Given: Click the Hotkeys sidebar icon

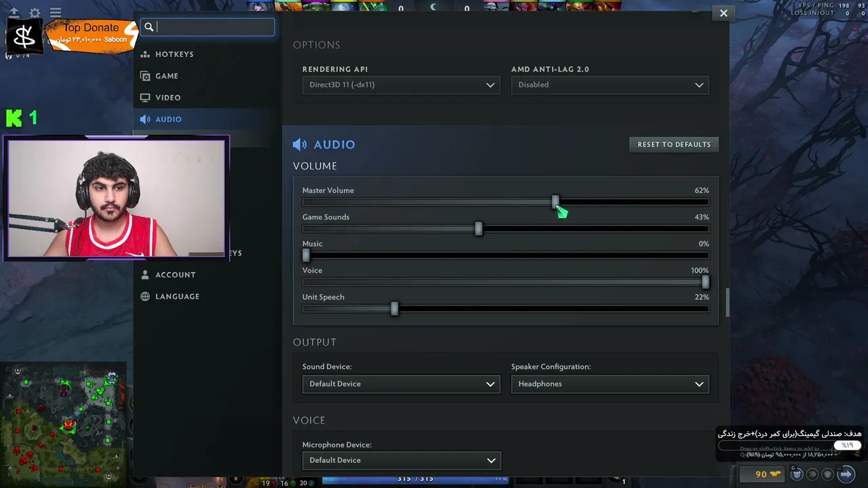Looking at the screenshot, I should pos(145,54).
